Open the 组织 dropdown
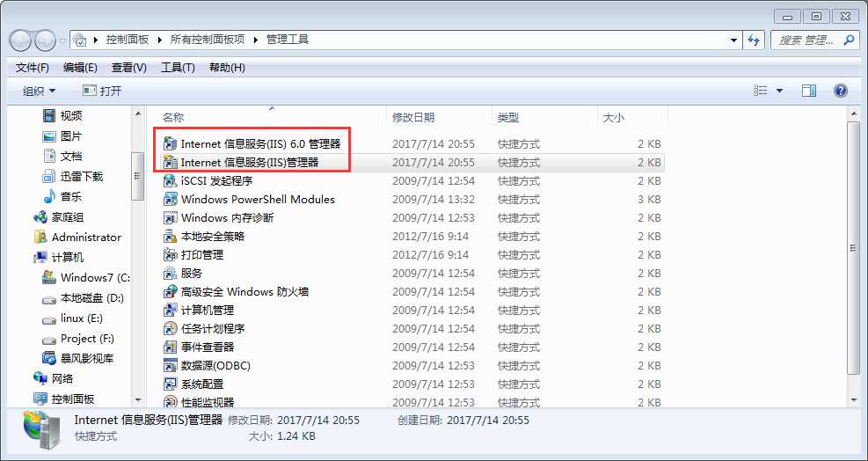 (x=39, y=91)
